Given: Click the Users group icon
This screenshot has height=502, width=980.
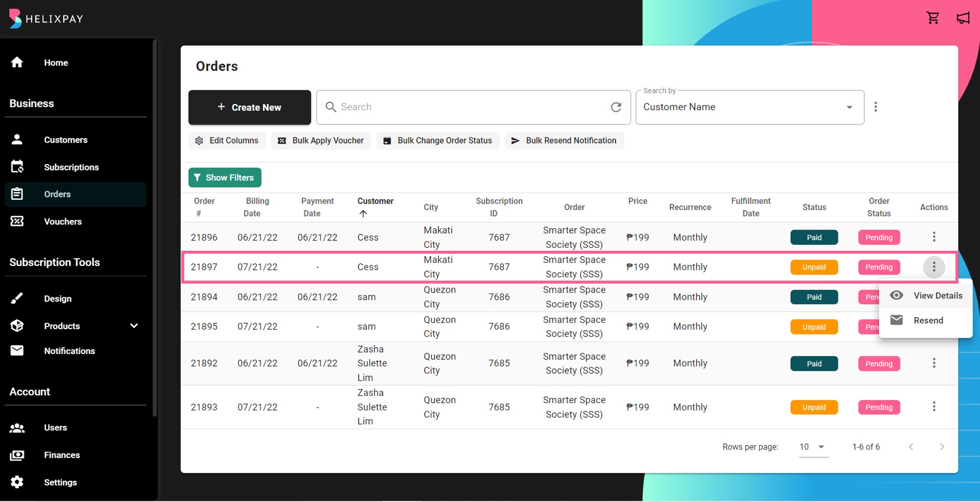Looking at the screenshot, I should click(17, 428).
